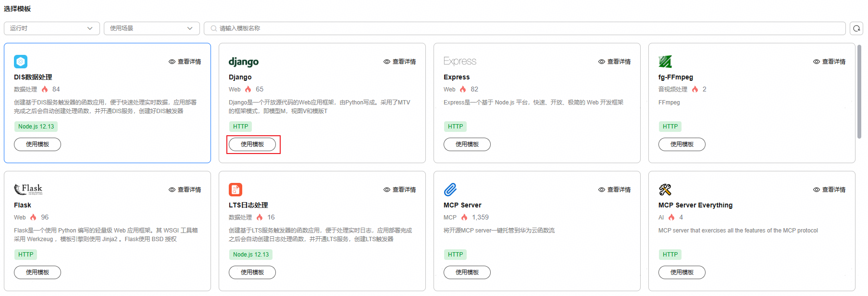Click the Express logo icon
The height and width of the screenshot is (296, 868).
tap(460, 61)
